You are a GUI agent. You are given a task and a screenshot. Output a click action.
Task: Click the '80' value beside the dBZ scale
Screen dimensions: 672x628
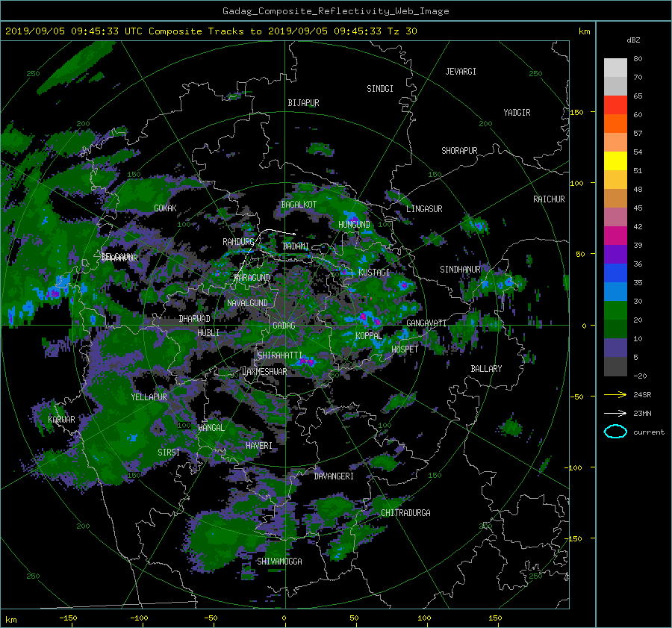click(638, 59)
